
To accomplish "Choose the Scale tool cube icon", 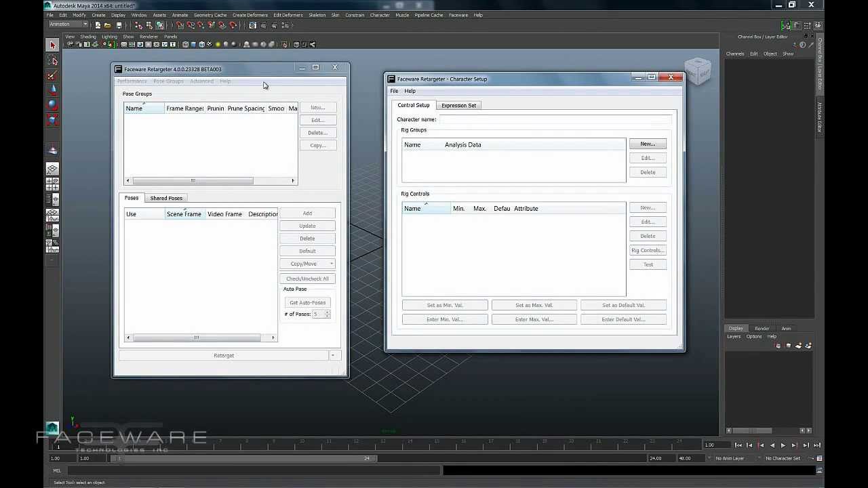I will pyautogui.click(x=52, y=119).
